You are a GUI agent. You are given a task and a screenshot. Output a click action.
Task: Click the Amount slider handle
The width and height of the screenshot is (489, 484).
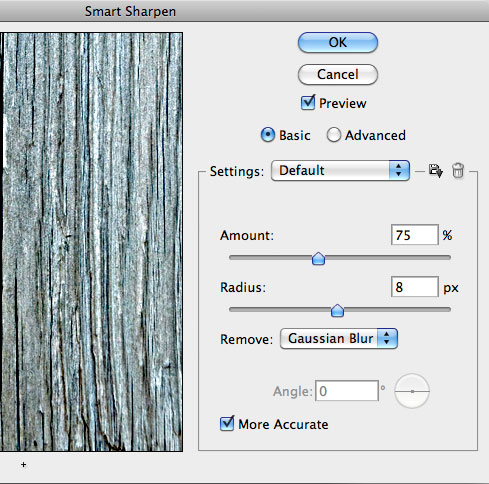(318, 258)
